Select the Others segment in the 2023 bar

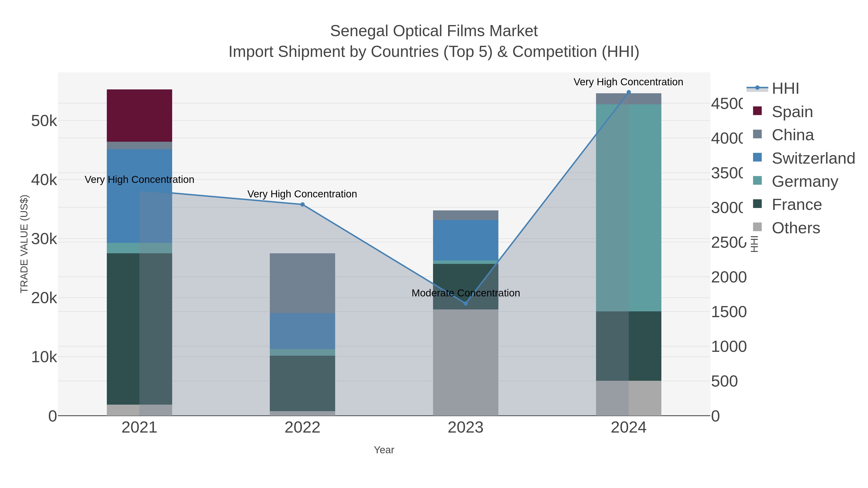tap(465, 362)
